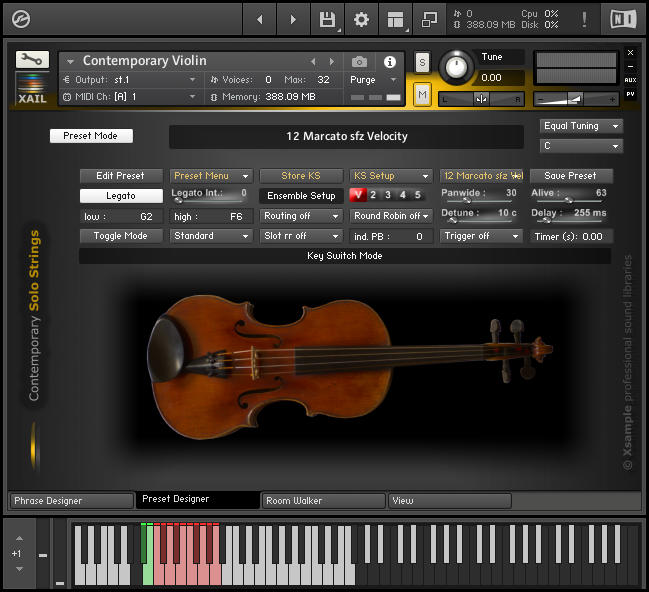
Task: Go to previous instrument with left arrow
Action: (260, 19)
